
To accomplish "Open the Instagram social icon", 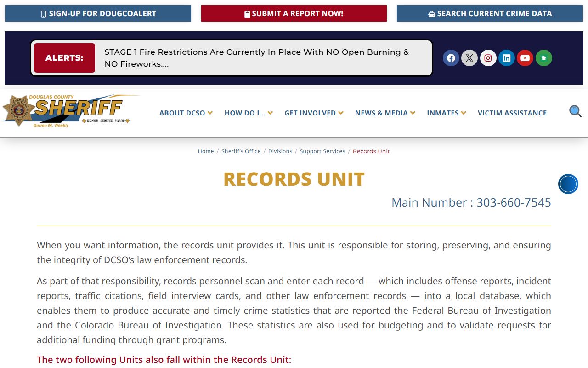I will tap(488, 58).
